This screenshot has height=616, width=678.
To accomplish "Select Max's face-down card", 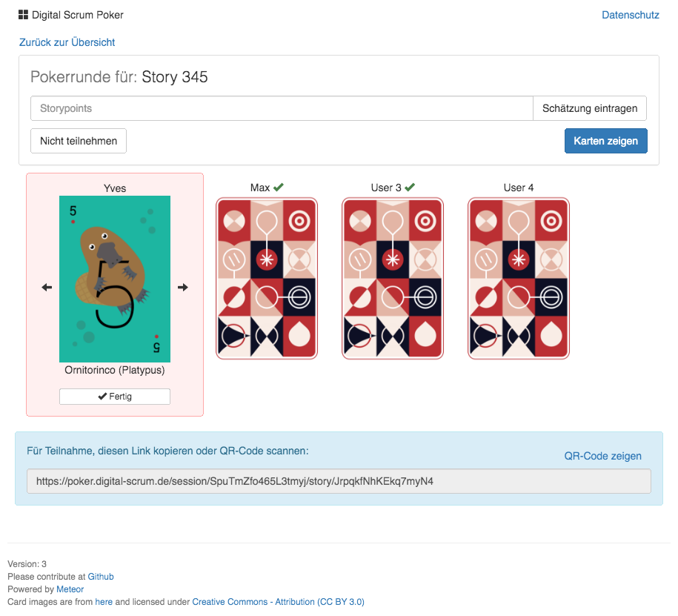I will click(267, 278).
